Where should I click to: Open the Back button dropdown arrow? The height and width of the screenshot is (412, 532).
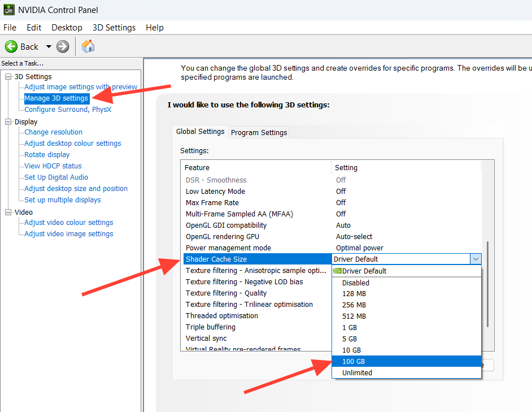point(49,46)
